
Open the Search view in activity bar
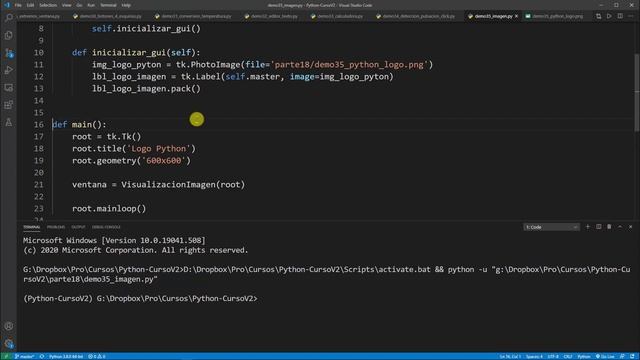pos(9,18)
